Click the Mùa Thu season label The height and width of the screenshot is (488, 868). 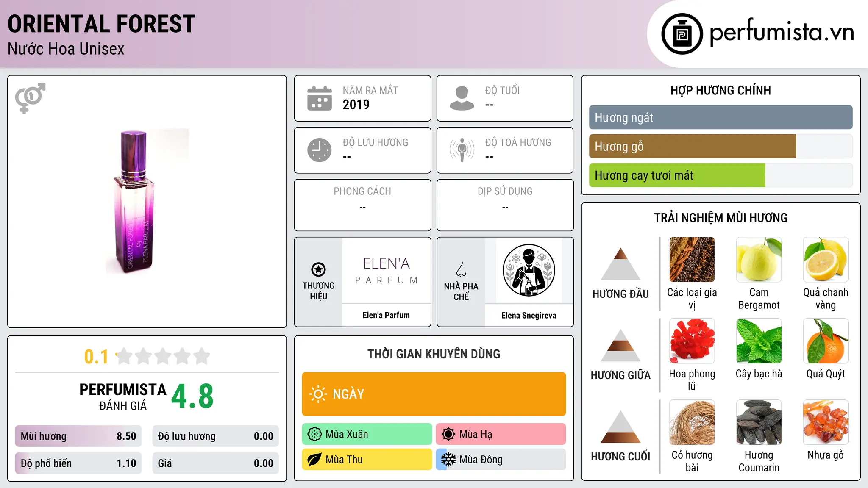(344, 460)
